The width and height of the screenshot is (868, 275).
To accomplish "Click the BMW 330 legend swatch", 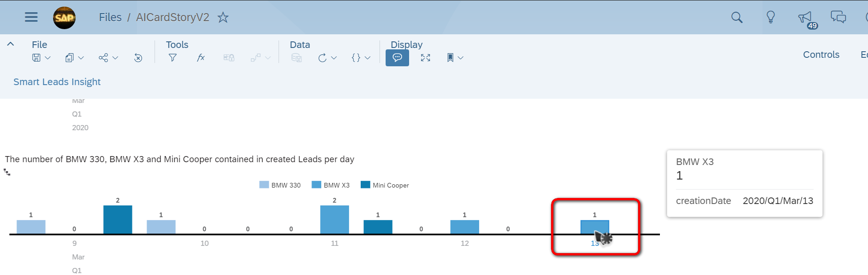I will pos(264,185).
